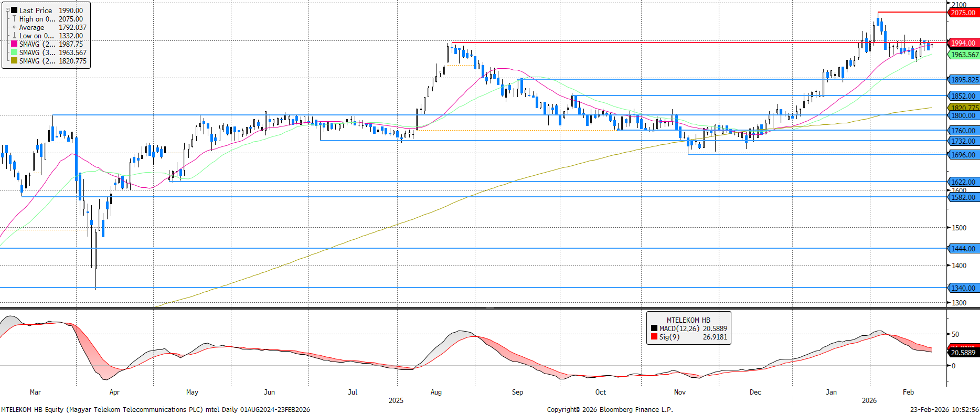Click the MTELEKOM HB legend title

(x=688, y=320)
